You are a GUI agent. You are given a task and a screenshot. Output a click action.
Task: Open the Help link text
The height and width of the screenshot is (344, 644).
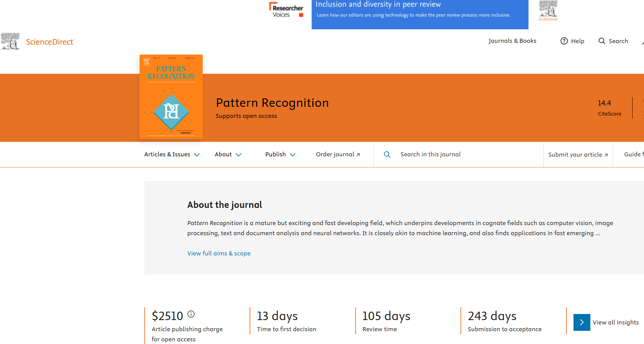(x=578, y=41)
